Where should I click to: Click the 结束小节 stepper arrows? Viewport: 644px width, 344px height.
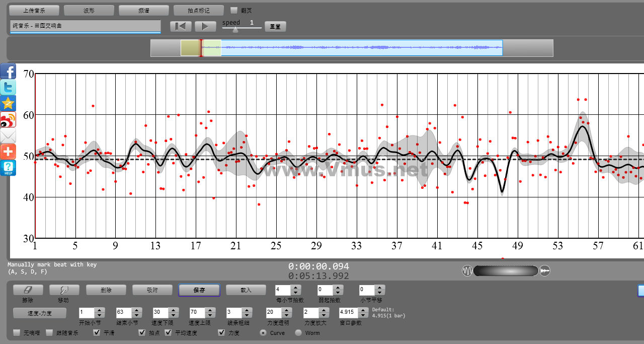[137, 313]
